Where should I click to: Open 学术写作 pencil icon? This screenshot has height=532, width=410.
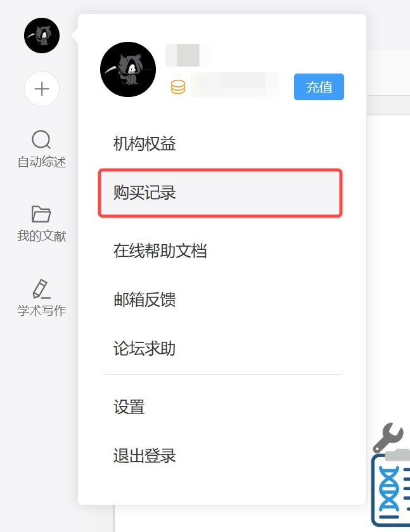[41, 289]
